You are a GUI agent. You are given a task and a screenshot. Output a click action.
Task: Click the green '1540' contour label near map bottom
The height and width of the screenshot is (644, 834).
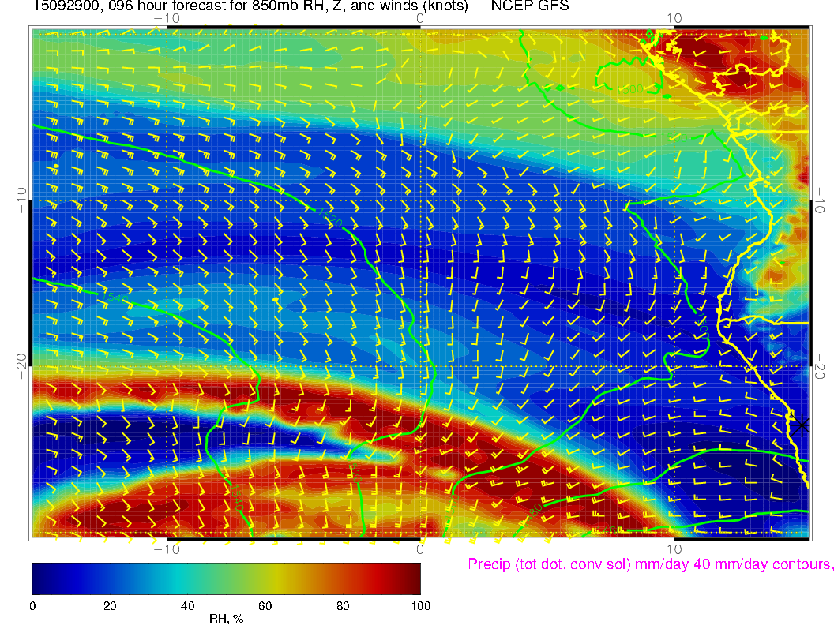point(236,497)
